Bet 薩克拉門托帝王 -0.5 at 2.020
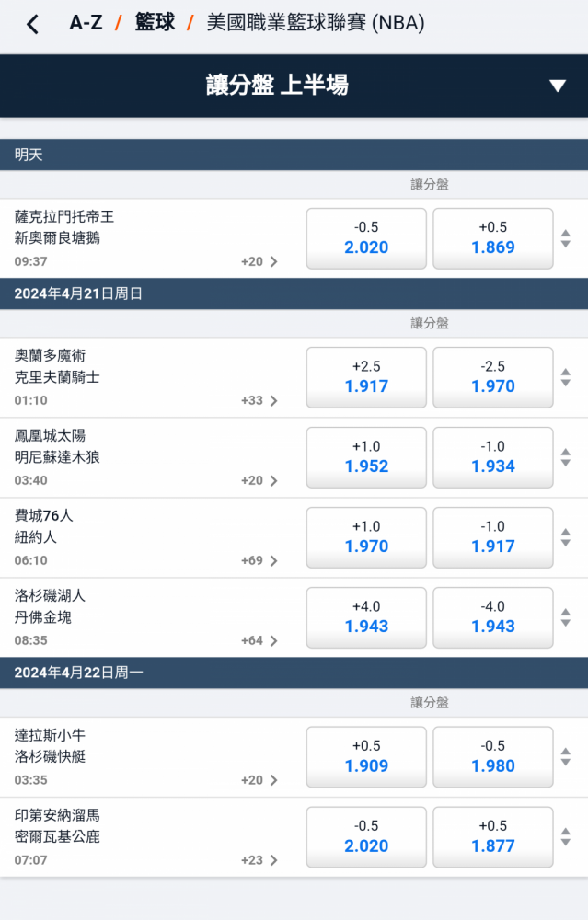The image size is (588, 920). (x=366, y=238)
